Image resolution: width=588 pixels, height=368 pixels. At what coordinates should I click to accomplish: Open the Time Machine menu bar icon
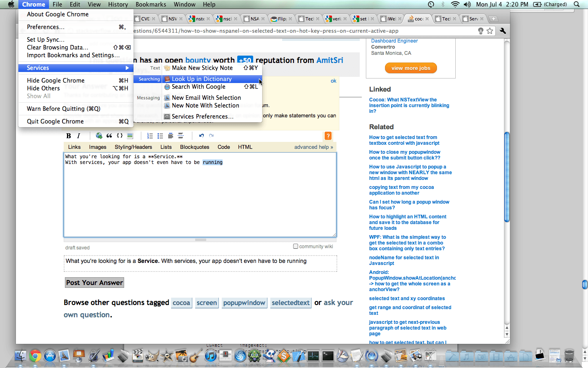tap(431, 4)
